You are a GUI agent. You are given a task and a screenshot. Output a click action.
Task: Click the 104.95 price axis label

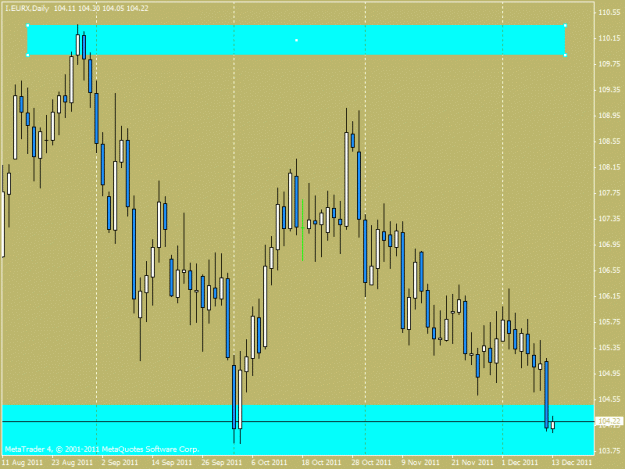609,373
